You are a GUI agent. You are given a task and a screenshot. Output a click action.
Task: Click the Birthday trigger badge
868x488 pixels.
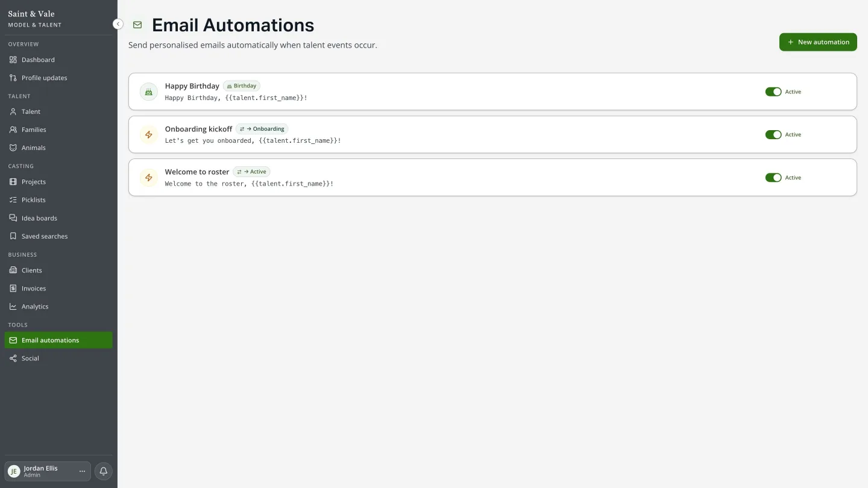(x=242, y=86)
